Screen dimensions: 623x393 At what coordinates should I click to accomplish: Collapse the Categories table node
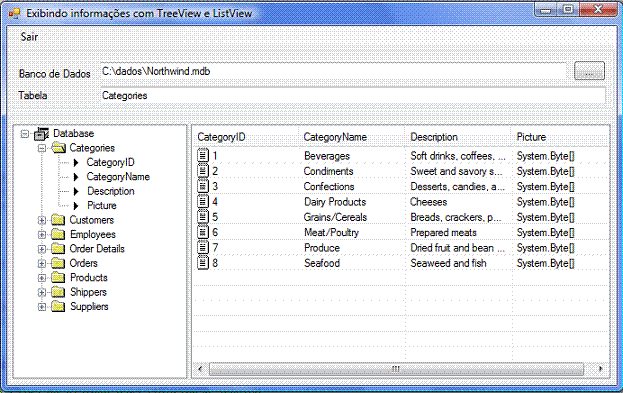pyautogui.click(x=42, y=148)
